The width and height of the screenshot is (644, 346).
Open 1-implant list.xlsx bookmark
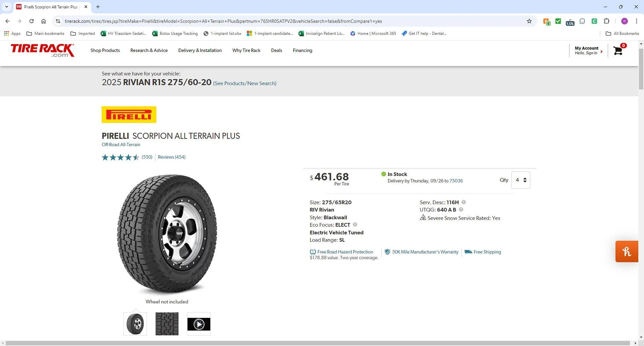pyautogui.click(x=222, y=34)
